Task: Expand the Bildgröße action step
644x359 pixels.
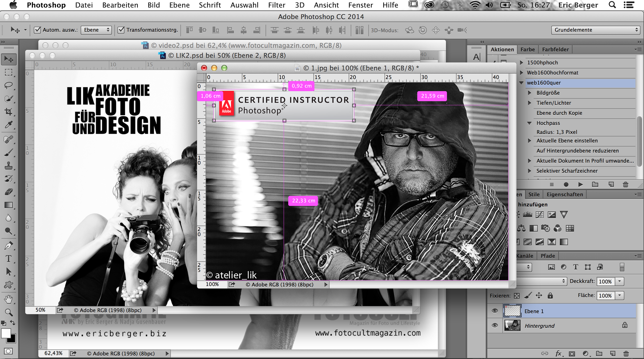Action: point(530,93)
